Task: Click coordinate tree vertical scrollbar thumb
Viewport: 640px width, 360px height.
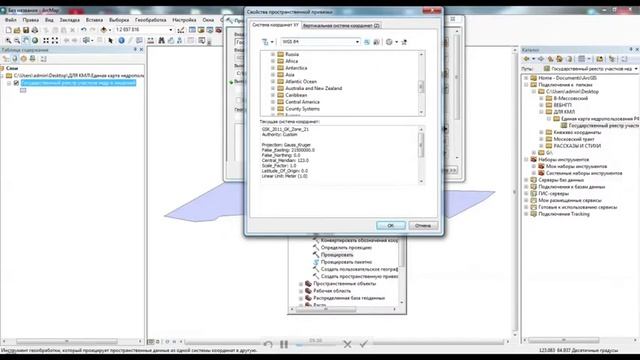Action: pos(421,87)
